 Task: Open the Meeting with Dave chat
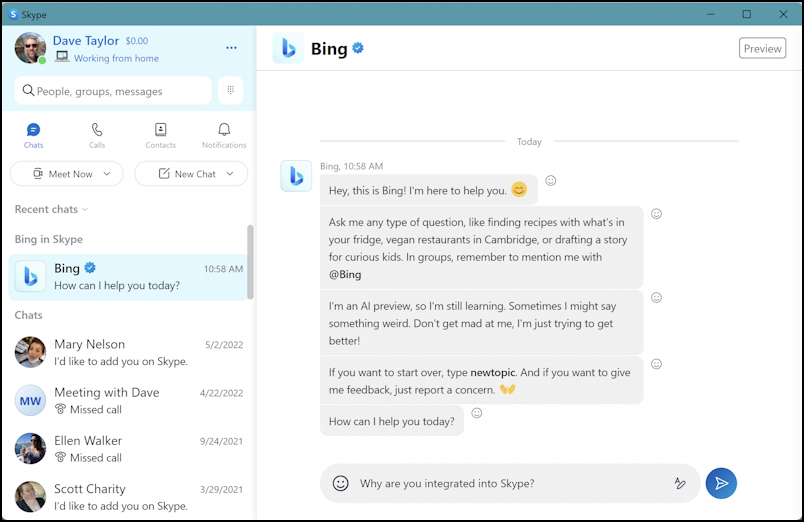(x=128, y=400)
